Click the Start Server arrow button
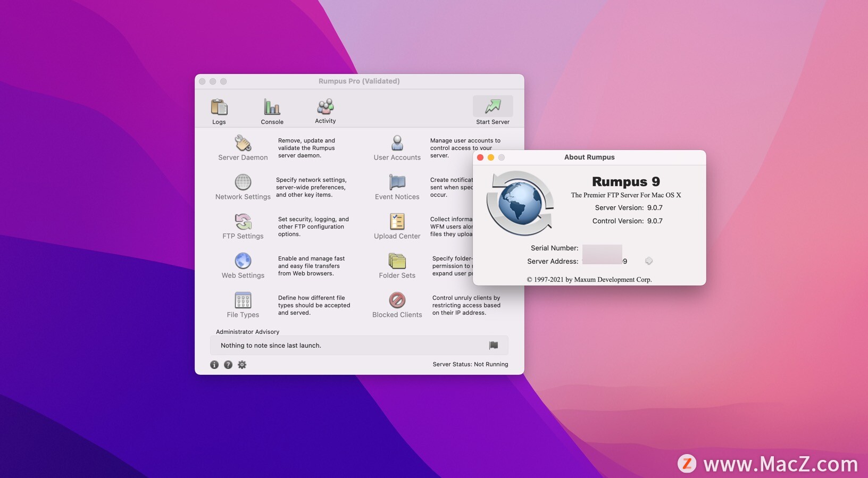This screenshot has height=478, width=868. click(493, 106)
